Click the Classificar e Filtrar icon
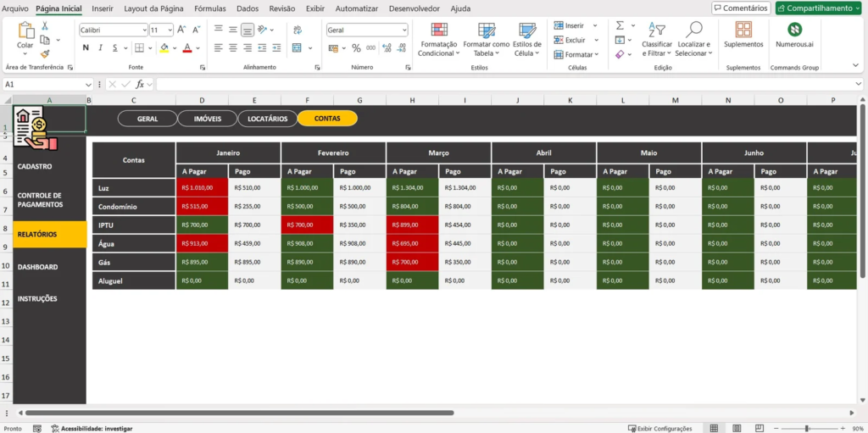Screen dimensions: 868x433 (656, 31)
